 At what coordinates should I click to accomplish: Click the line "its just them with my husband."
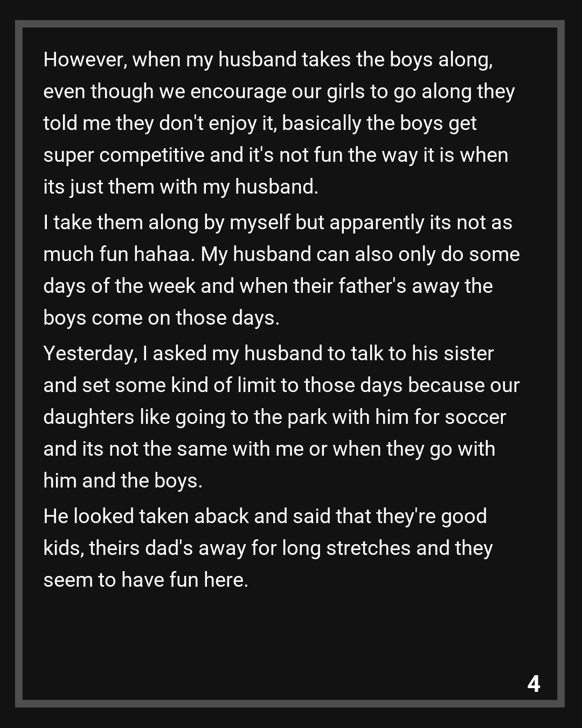coord(181,187)
